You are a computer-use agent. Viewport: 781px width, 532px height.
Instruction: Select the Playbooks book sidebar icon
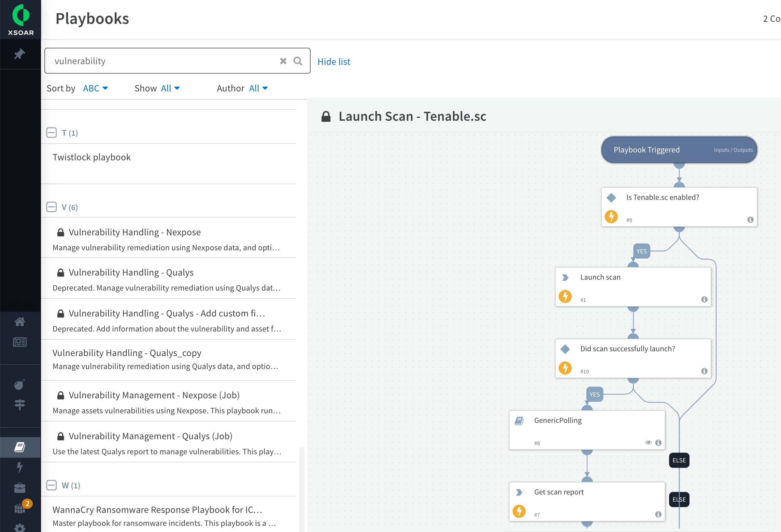[x=20, y=447]
